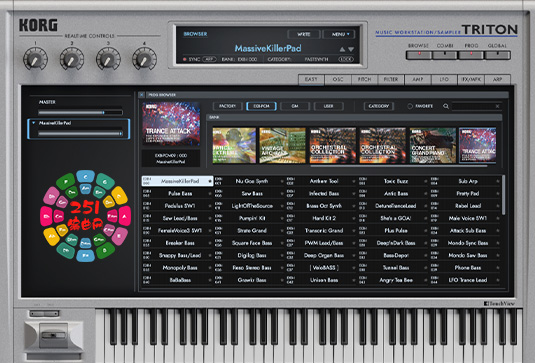The height and width of the screenshot is (363, 535).
Task: Click the star beside Sub Arp
Action: tap(498, 181)
